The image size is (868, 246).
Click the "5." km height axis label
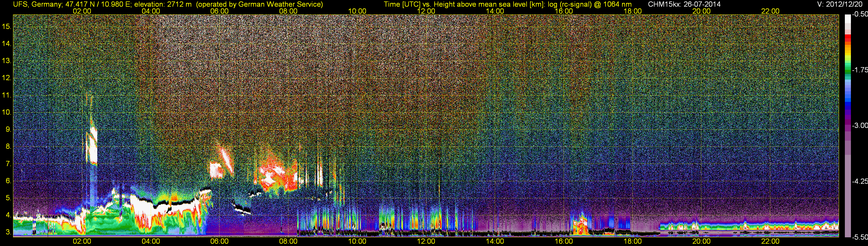coord(8,198)
